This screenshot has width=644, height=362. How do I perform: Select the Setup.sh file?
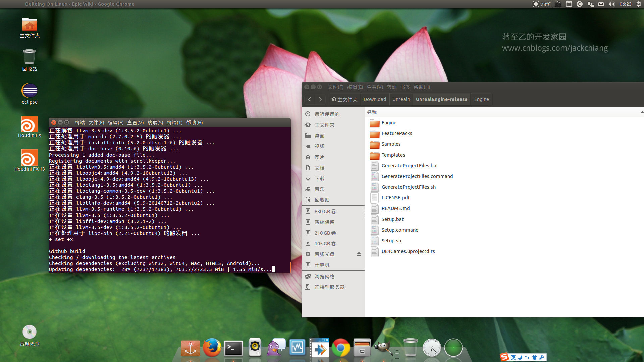pyautogui.click(x=391, y=241)
